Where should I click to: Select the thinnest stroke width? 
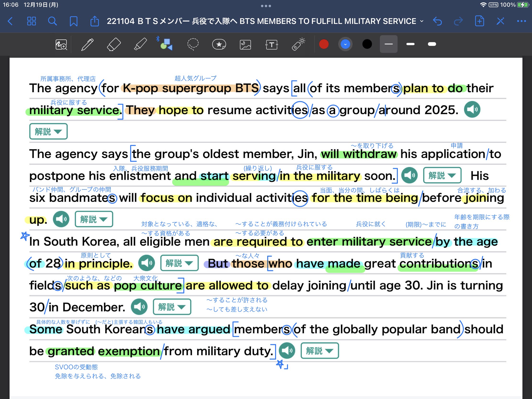[x=388, y=44]
